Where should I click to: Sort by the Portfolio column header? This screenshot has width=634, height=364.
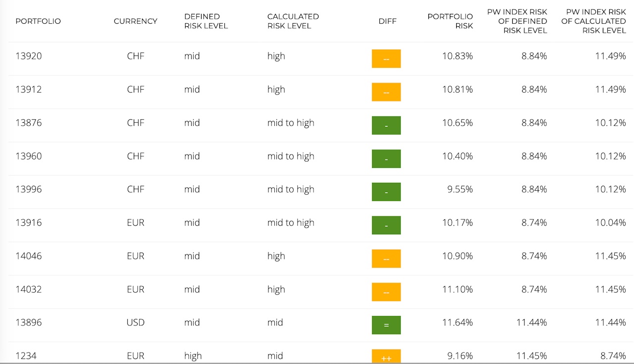[x=38, y=21]
